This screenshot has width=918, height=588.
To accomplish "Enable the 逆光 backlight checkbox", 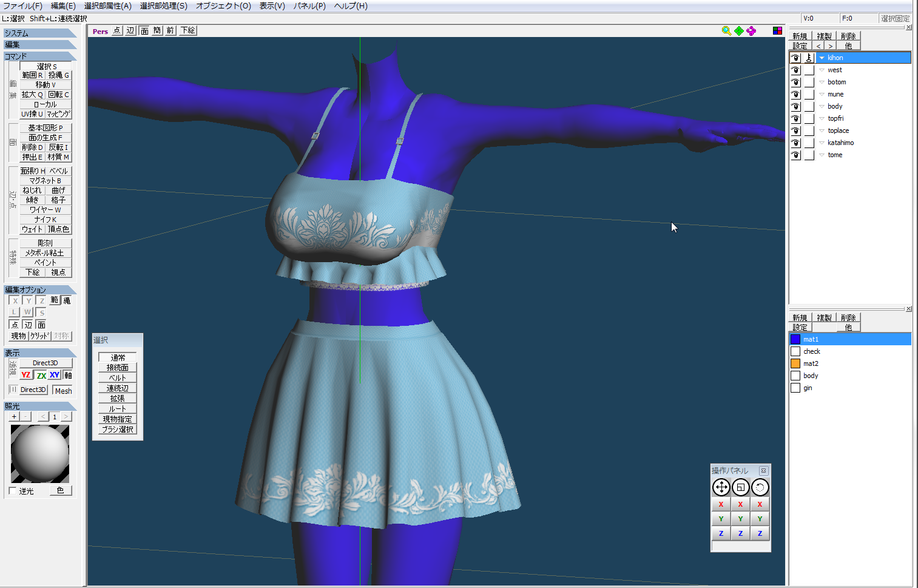I will coord(13,491).
